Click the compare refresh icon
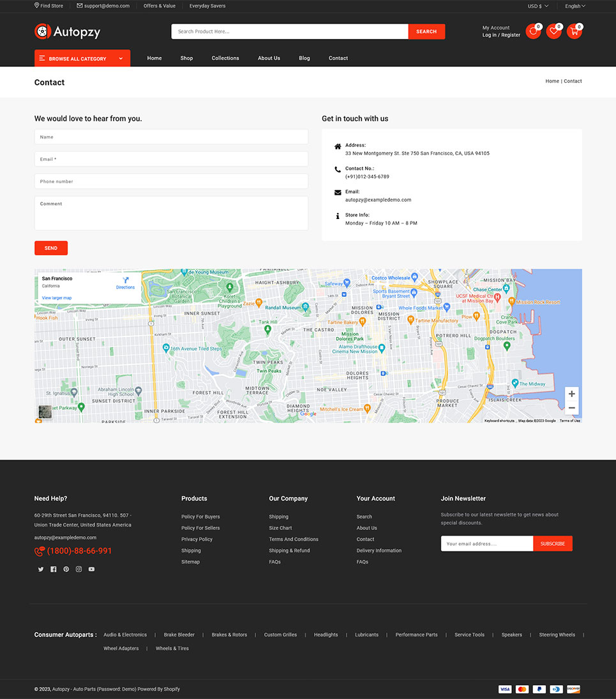616x699 pixels. (x=533, y=31)
